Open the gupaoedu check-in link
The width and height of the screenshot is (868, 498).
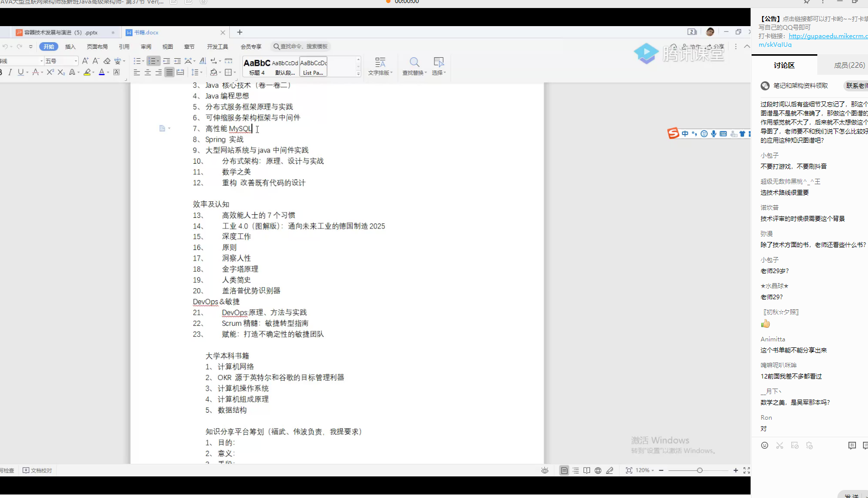(828, 36)
